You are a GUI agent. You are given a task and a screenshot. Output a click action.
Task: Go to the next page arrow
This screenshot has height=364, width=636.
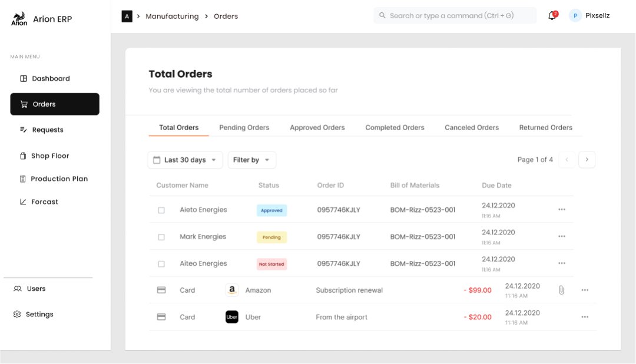tap(587, 160)
